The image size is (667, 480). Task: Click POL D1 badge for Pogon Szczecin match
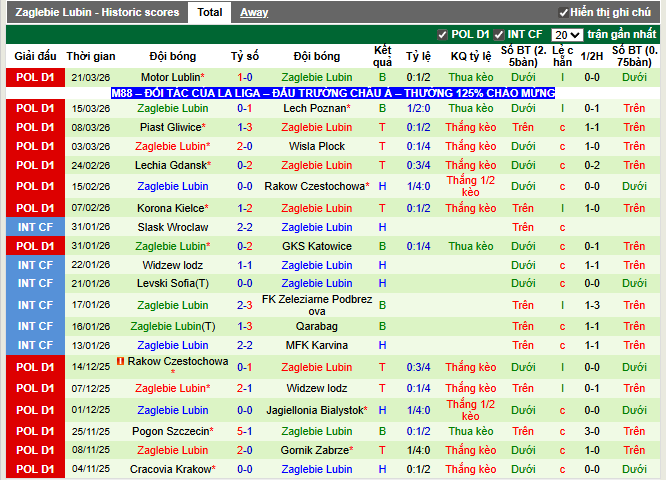[x=35, y=431]
